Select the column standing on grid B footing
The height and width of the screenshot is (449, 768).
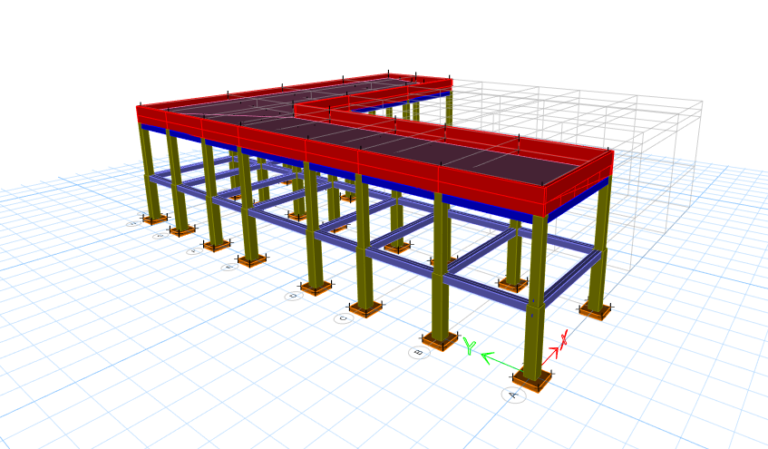tap(441, 267)
